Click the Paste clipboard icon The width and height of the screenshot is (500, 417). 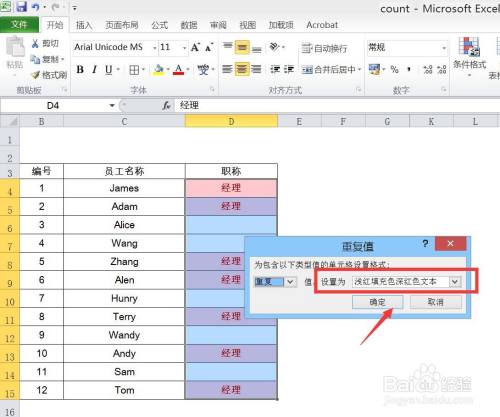(x=15, y=48)
